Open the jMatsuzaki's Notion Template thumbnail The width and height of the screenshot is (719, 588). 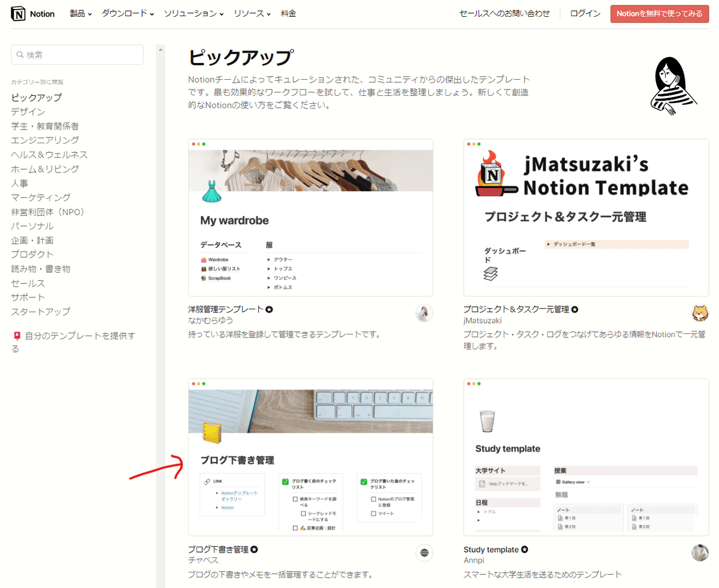[586, 218]
